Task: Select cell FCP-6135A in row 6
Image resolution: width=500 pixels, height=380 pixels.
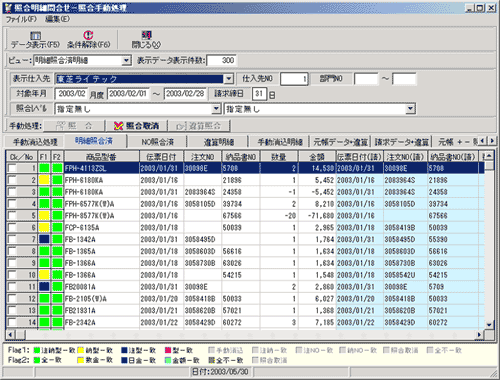Action: pos(102,228)
